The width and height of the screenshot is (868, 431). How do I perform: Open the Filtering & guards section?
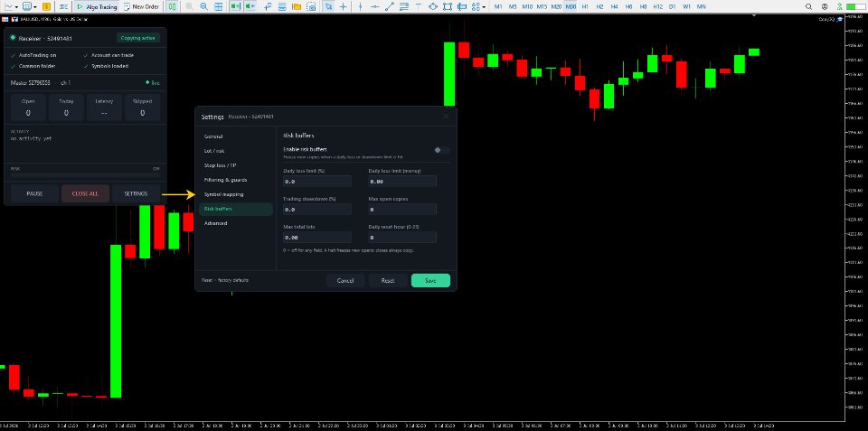click(236, 180)
